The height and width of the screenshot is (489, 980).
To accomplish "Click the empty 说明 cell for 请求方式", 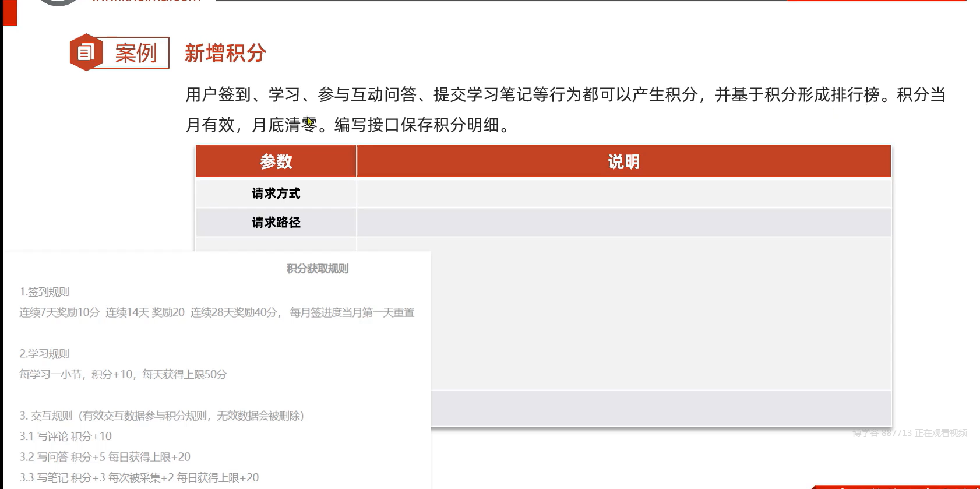I will tap(624, 194).
